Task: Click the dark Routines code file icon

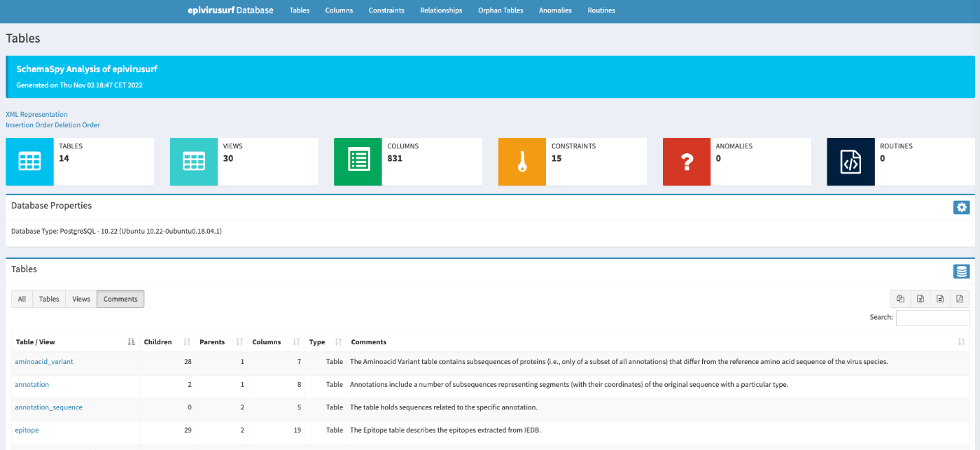Action: tap(850, 162)
